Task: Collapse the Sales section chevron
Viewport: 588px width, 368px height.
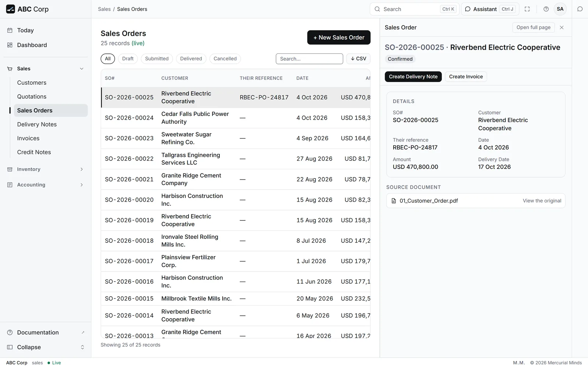Action: click(82, 69)
